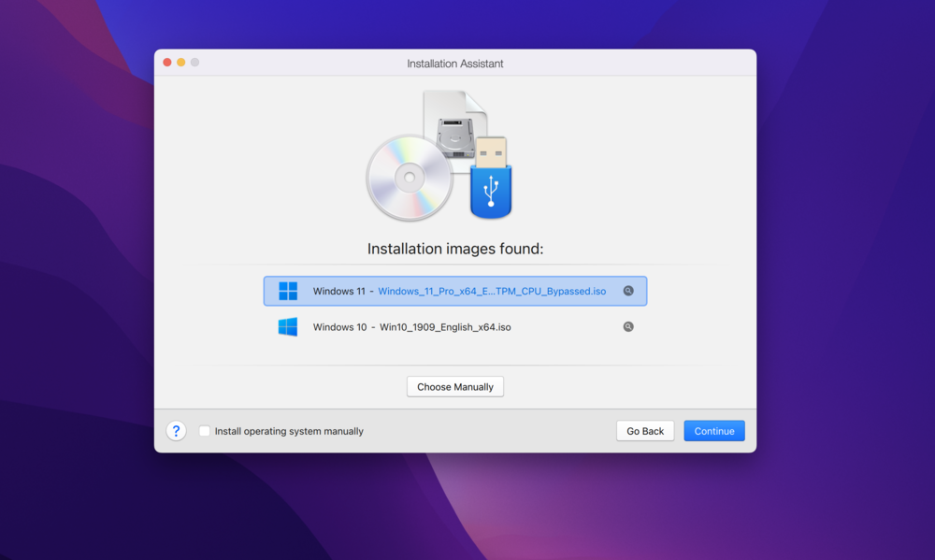Select the Windows 11 installation image row
This screenshot has height=560, width=935.
455,291
